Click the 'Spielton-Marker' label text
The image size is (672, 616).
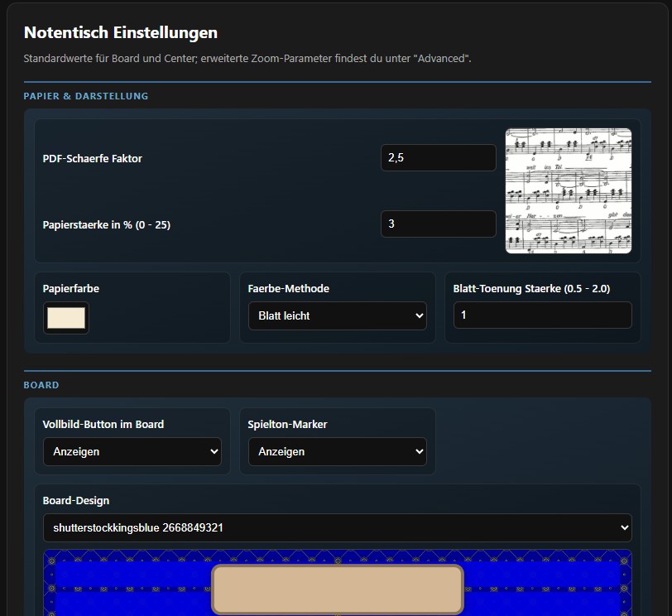tap(287, 425)
